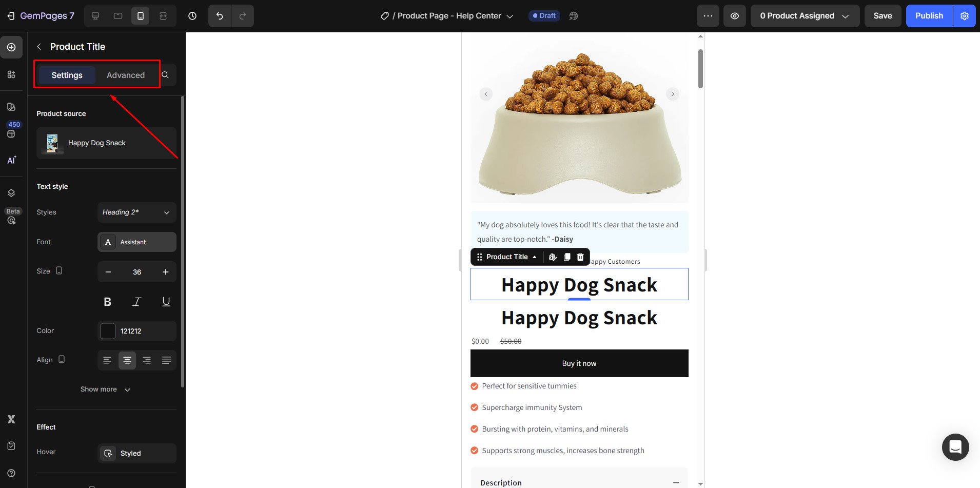
Task: Open version history clock icon
Action: point(192,16)
